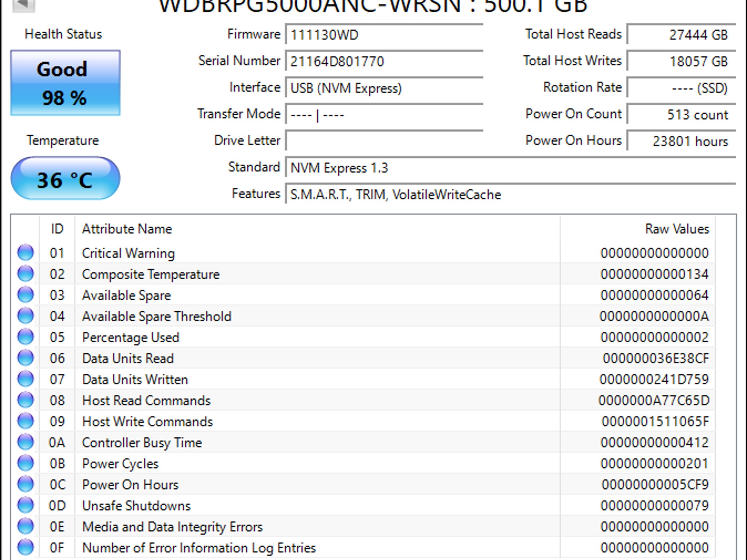Click the ID column header

pos(57,229)
